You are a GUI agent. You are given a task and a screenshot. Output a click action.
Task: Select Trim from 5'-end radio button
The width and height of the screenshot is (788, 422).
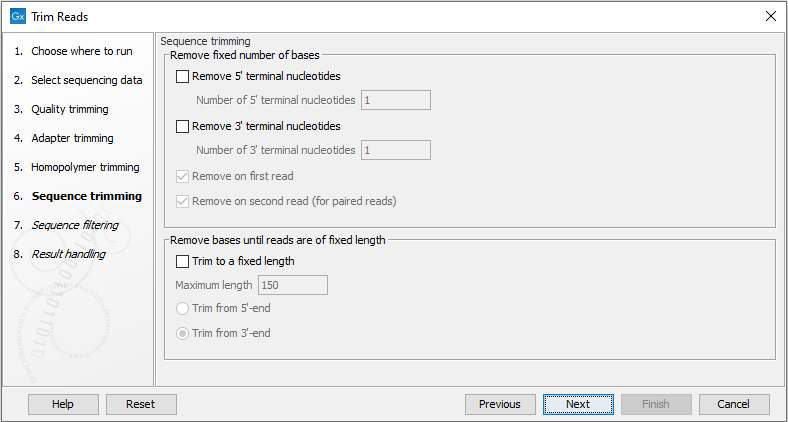[182, 309]
